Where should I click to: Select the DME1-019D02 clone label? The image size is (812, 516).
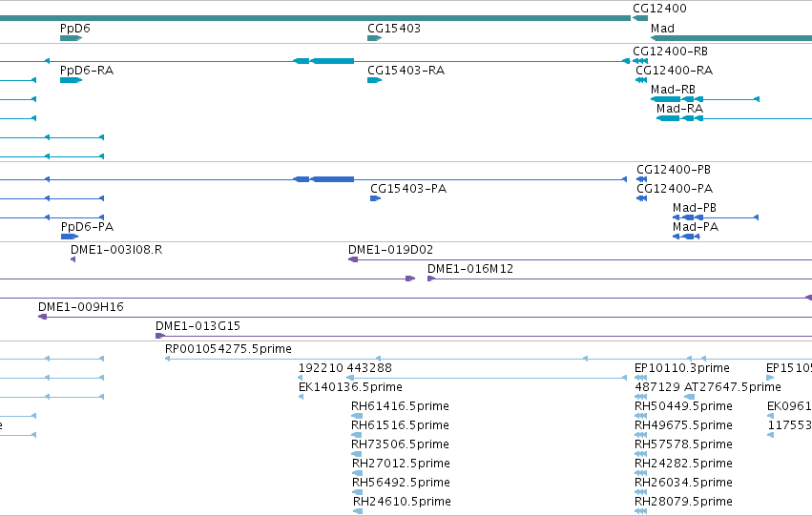click(x=390, y=250)
